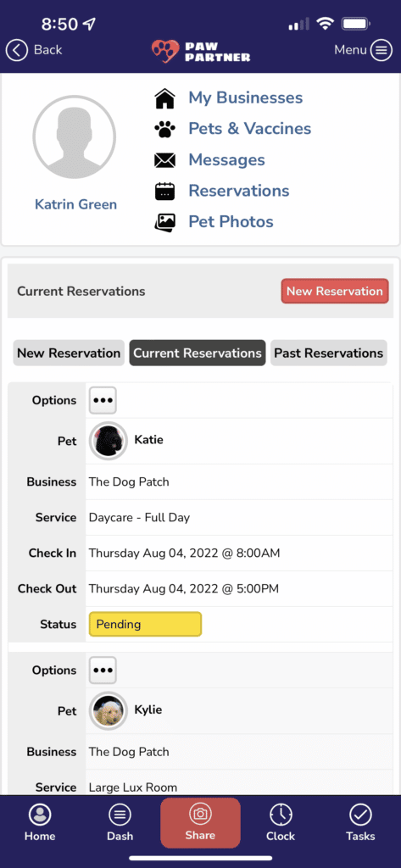Open Dash in bottom bar
The height and width of the screenshot is (868, 401).
[120, 822]
